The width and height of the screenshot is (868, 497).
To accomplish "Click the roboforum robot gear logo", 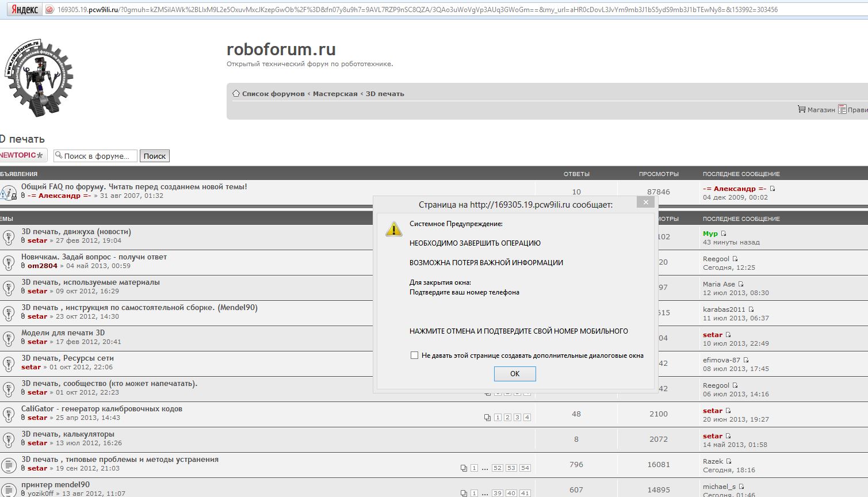I will [x=40, y=78].
